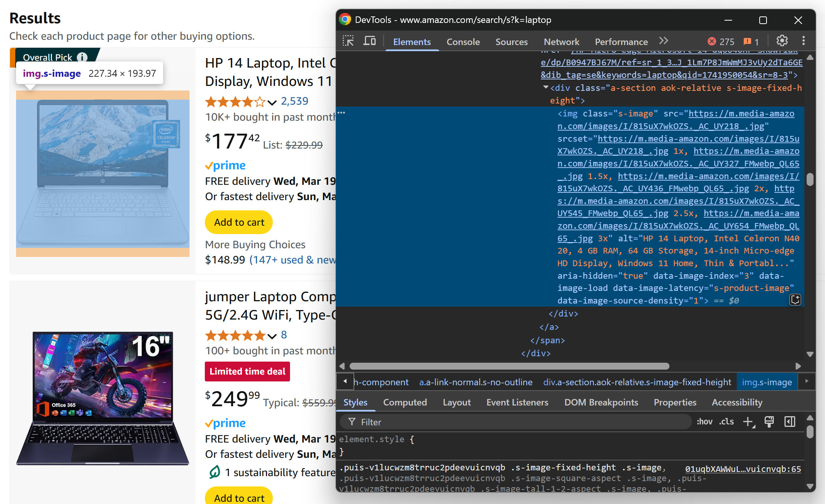Open the Properties pane tab

coord(675,402)
